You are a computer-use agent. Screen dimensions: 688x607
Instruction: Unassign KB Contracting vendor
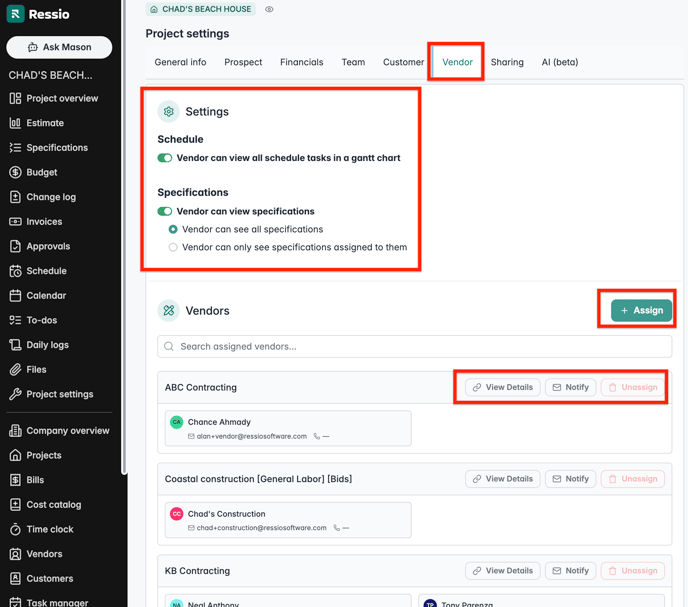point(633,571)
